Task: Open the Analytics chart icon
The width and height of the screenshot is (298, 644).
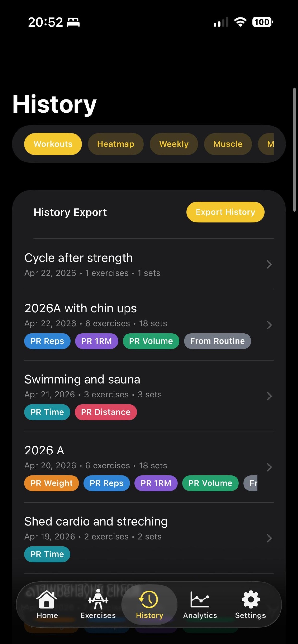Action: (200, 599)
